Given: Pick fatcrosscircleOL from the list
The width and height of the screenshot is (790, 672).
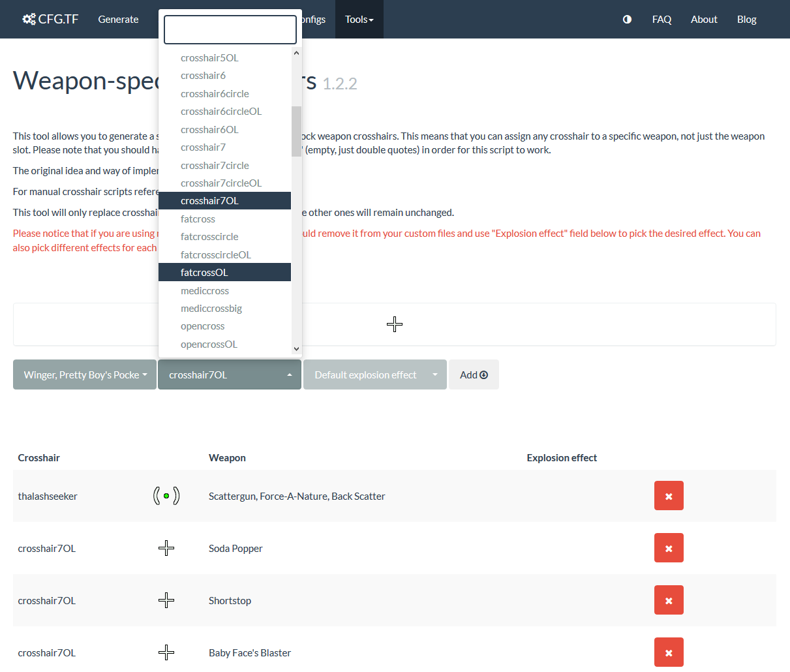Looking at the screenshot, I should click(224, 254).
